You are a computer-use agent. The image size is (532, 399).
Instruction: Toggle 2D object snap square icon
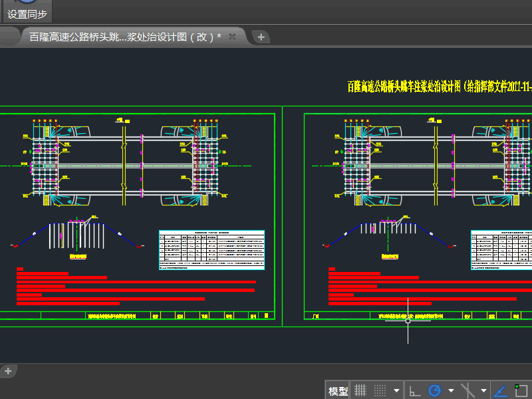click(521, 391)
